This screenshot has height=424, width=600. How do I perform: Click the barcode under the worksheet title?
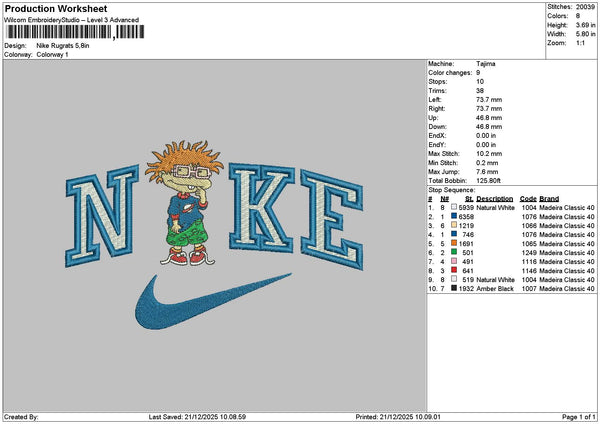tap(75, 32)
